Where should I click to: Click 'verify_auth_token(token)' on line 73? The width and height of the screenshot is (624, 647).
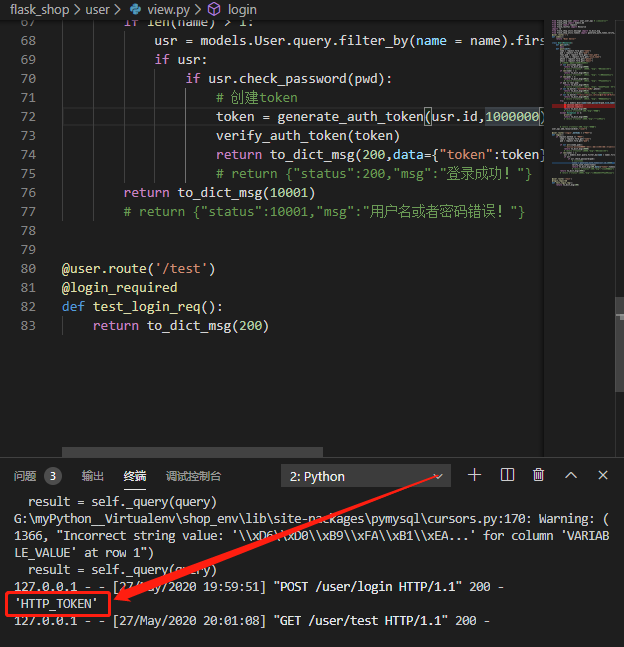tap(308, 136)
